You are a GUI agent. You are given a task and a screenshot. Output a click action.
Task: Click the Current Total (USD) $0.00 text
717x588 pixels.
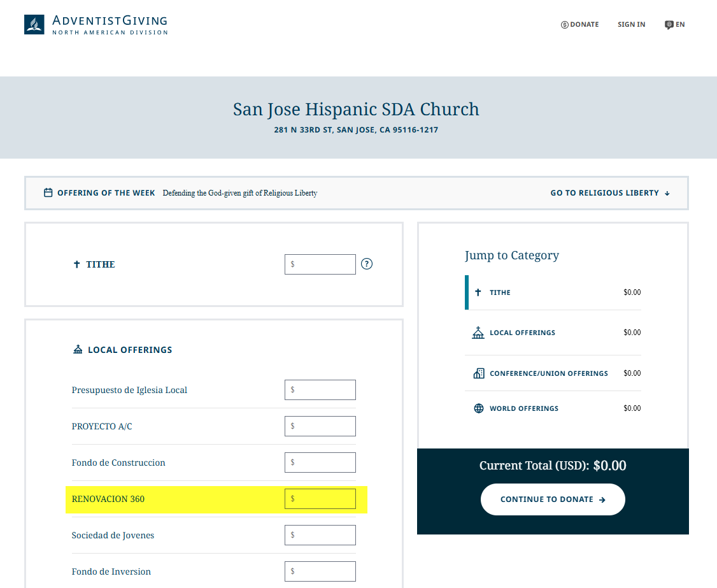(553, 465)
